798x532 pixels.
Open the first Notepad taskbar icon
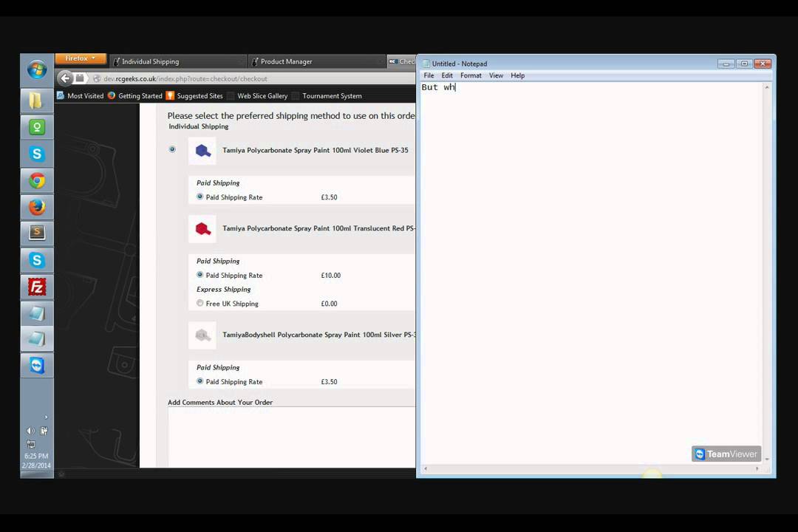[x=37, y=313]
